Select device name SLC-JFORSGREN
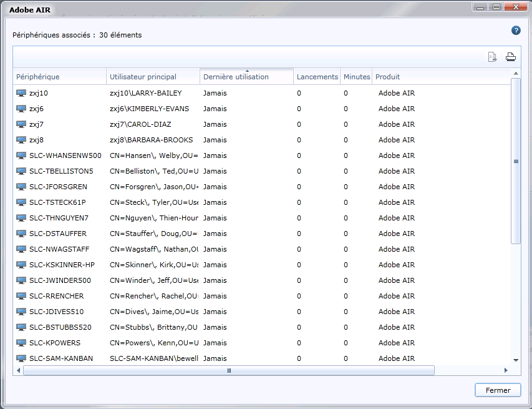Screen dimensions: 532x409 click(58, 187)
